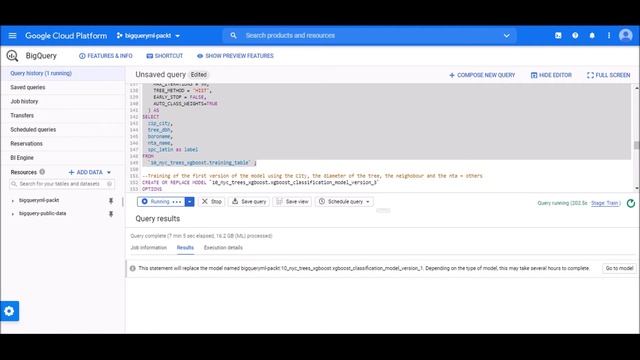Activate Cloud Shell icon
Screen dimensions: 640x360
click(558, 36)
